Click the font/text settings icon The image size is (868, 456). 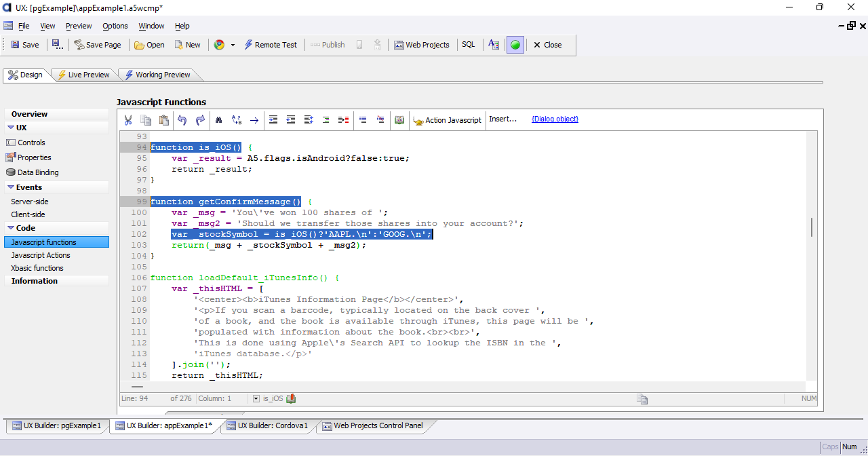coord(494,45)
